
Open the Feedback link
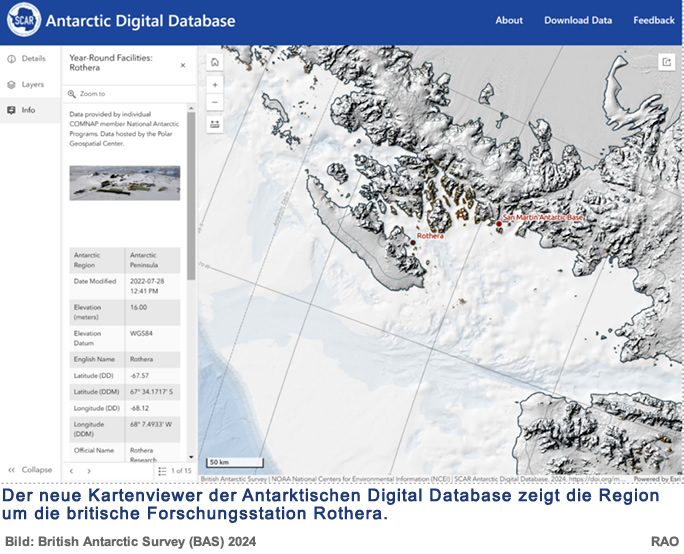click(654, 21)
